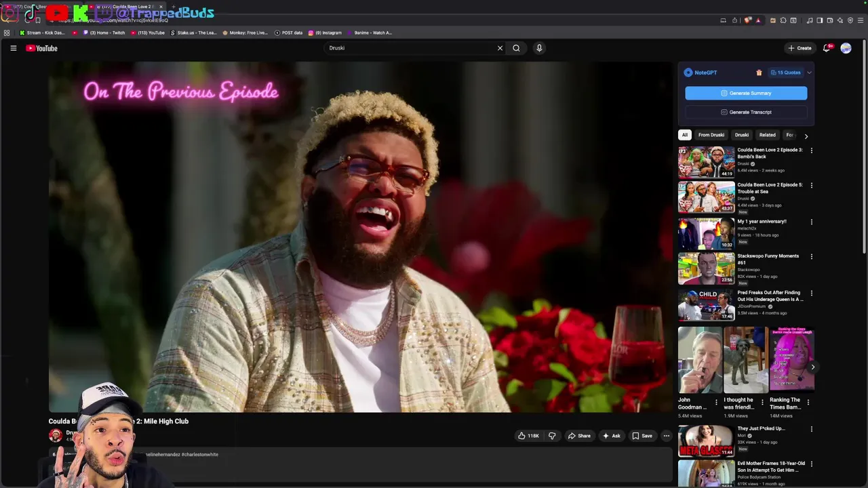Select the From Druski filter chip
The image size is (868, 488).
[x=711, y=135]
